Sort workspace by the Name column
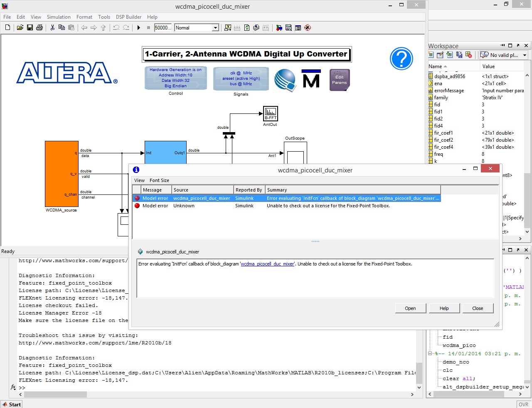Image resolution: width=532 pixels, height=408 pixels. (x=454, y=66)
